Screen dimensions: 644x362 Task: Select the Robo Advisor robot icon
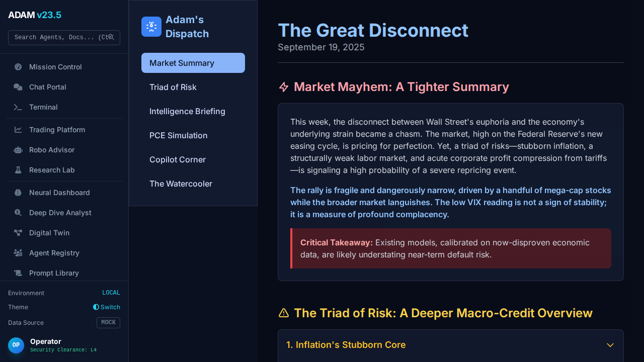(18, 150)
